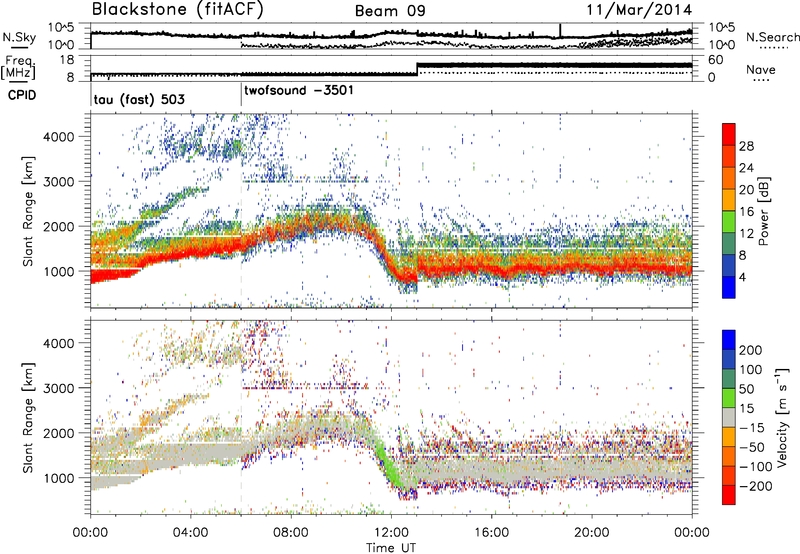Screen dimensions: 800x554
Task: Click the gray segment of the velocity colorbar
Action: pyautogui.click(x=729, y=417)
